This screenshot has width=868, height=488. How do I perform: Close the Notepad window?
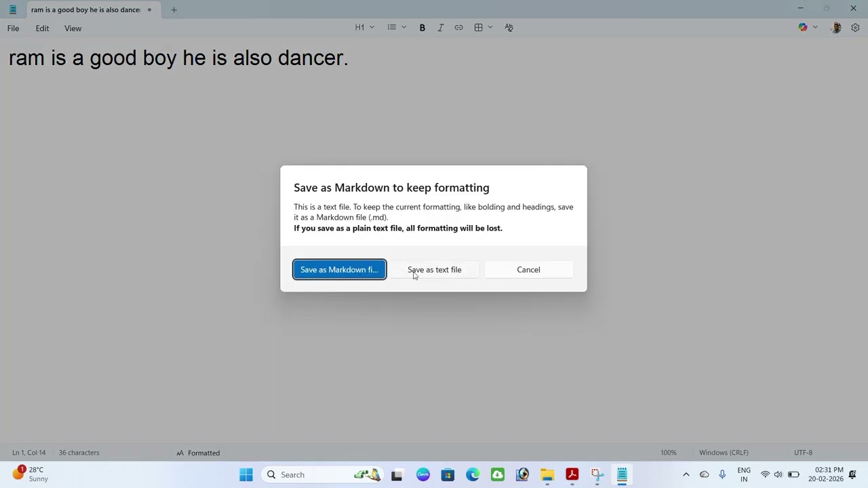[853, 9]
